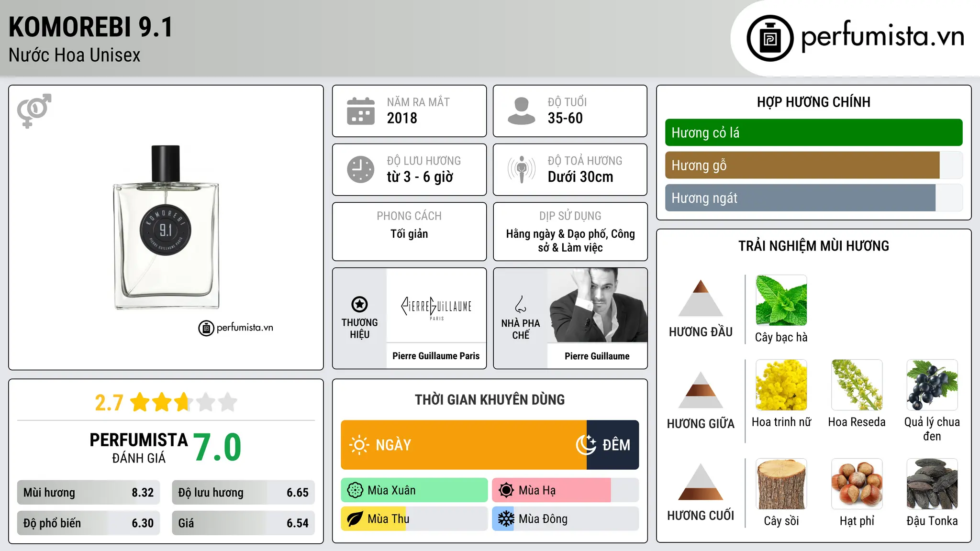
Task: Open the Hoa Reseda flower picture
Action: tap(857, 385)
